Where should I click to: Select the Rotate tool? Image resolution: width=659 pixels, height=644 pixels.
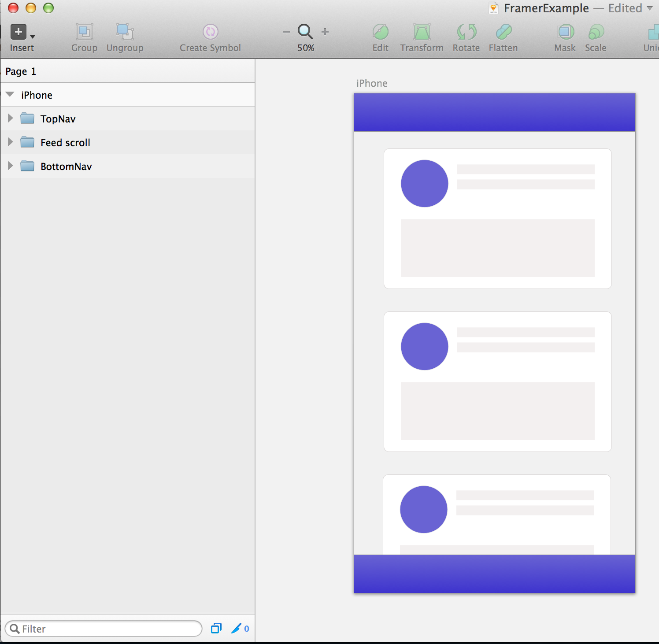466,32
